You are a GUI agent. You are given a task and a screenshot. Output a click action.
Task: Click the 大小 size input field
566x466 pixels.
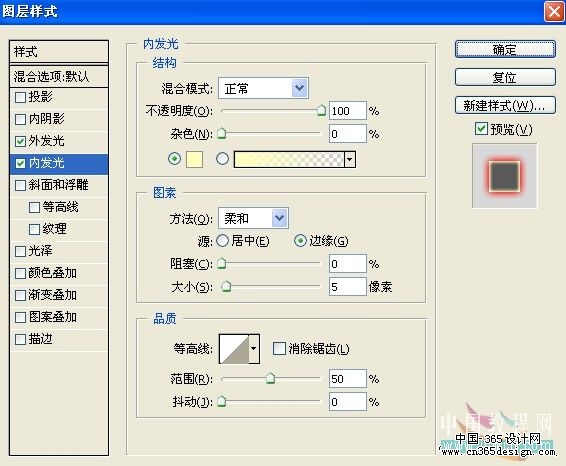click(x=348, y=287)
